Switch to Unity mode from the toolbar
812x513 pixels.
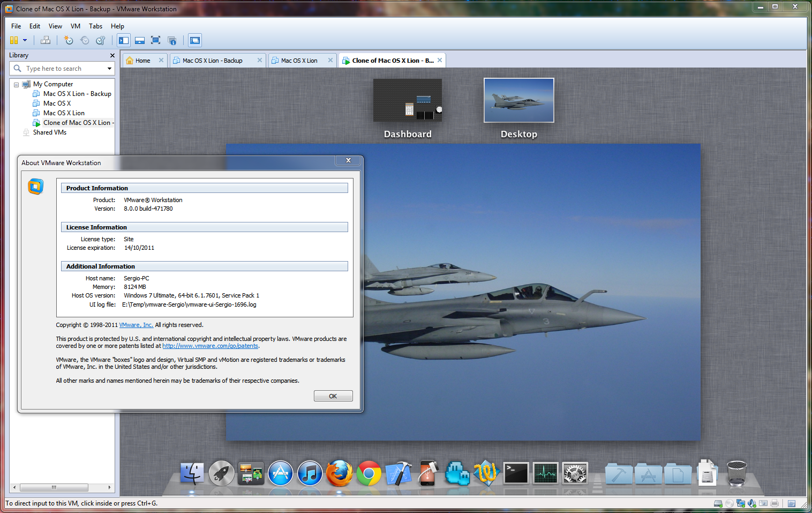click(172, 40)
